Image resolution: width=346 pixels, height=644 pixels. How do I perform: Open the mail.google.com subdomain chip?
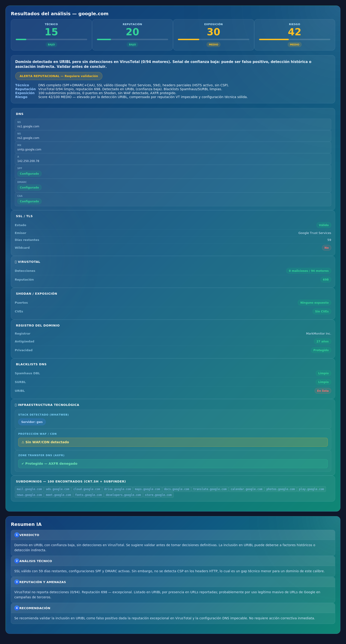29,489
